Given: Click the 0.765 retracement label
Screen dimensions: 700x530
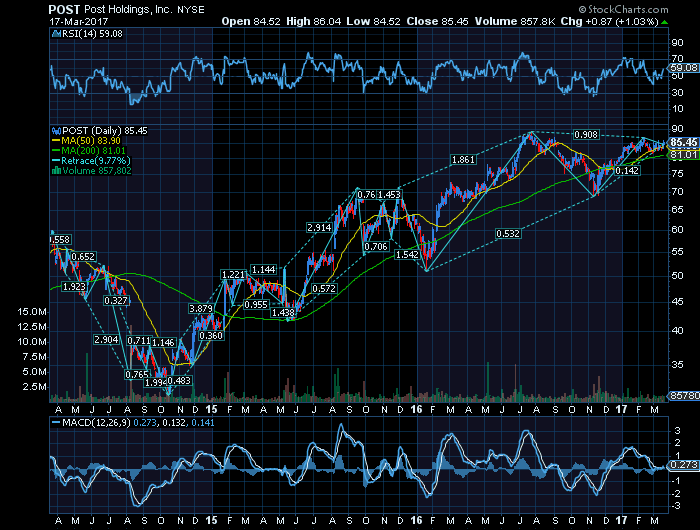Looking at the screenshot, I should pyautogui.click(x=137, y=375).
